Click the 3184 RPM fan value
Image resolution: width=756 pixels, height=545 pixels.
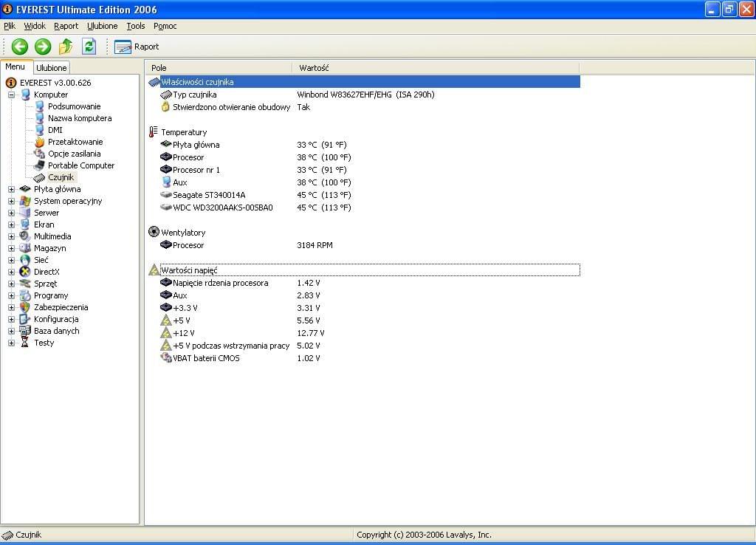pos(315,245)
